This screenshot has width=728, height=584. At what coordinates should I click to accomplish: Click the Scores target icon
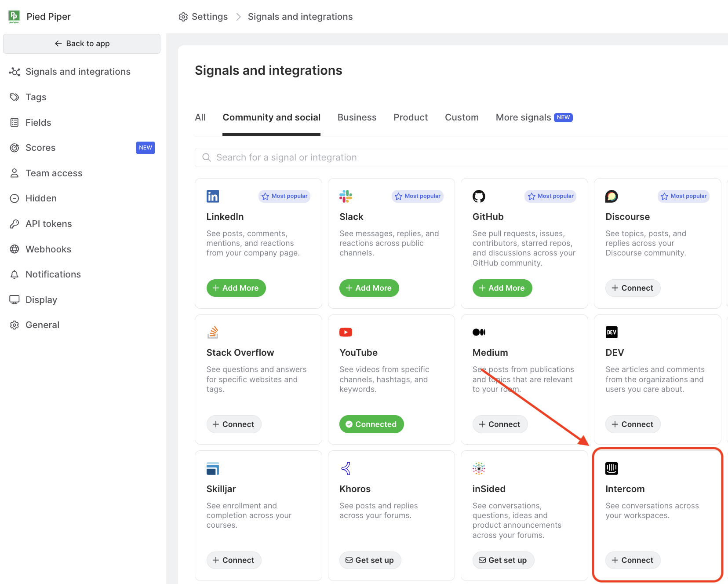tap(15, 148)
